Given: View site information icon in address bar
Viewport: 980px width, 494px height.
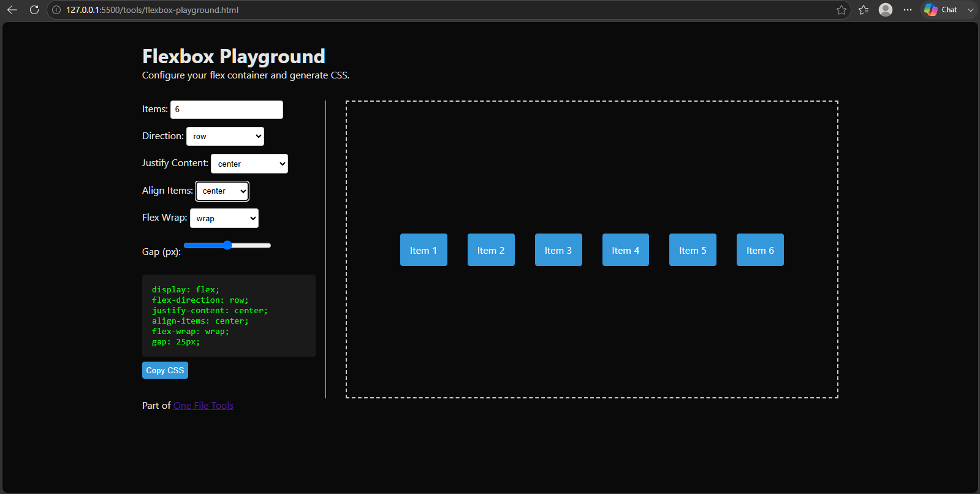Looking at the screenshot, I should [56, 10].
